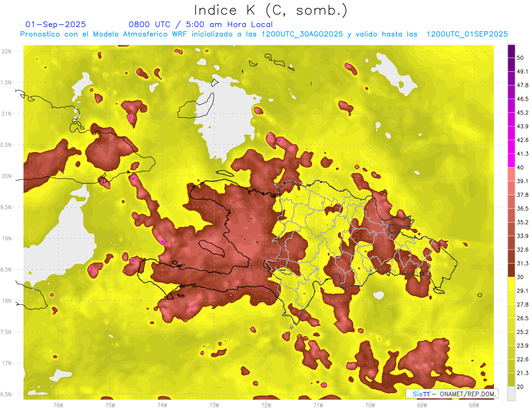Click the 73W longitude label
532x411 pixels.
click(214, 405)
